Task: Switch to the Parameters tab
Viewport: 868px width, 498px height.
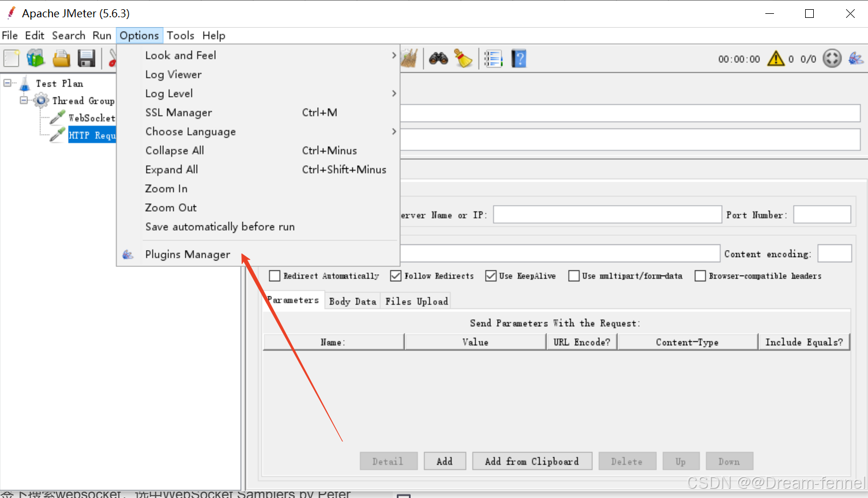Action: click(294, 300)
